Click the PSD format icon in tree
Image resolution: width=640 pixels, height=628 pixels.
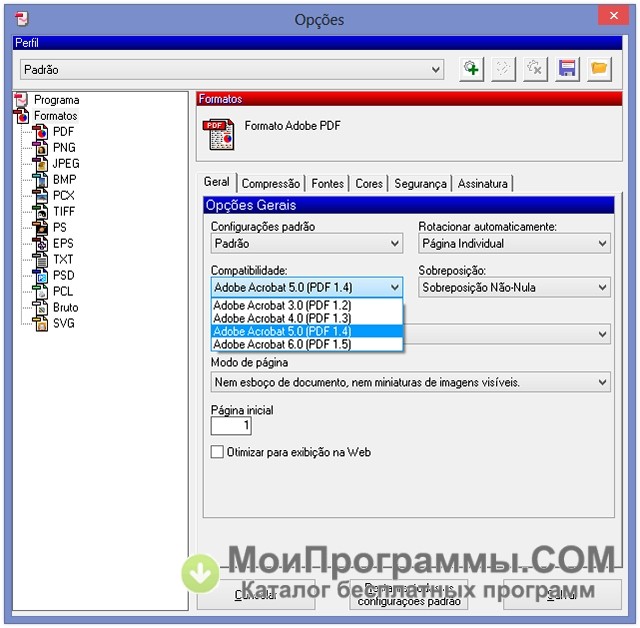tap(41, 275)
